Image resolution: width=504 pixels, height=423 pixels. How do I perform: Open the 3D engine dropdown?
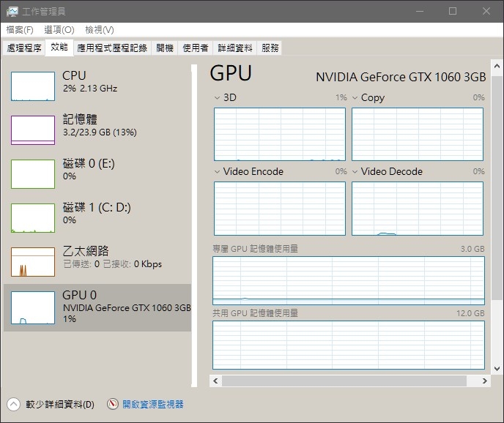(x=217, y=97)
